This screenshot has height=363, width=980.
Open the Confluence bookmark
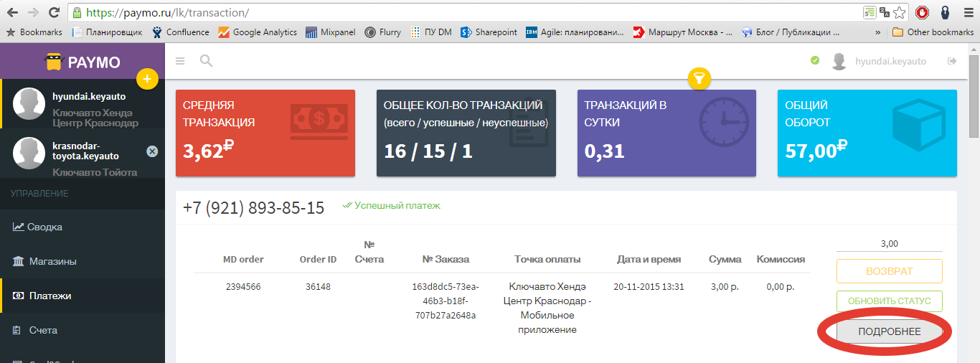tap(180, 32)
